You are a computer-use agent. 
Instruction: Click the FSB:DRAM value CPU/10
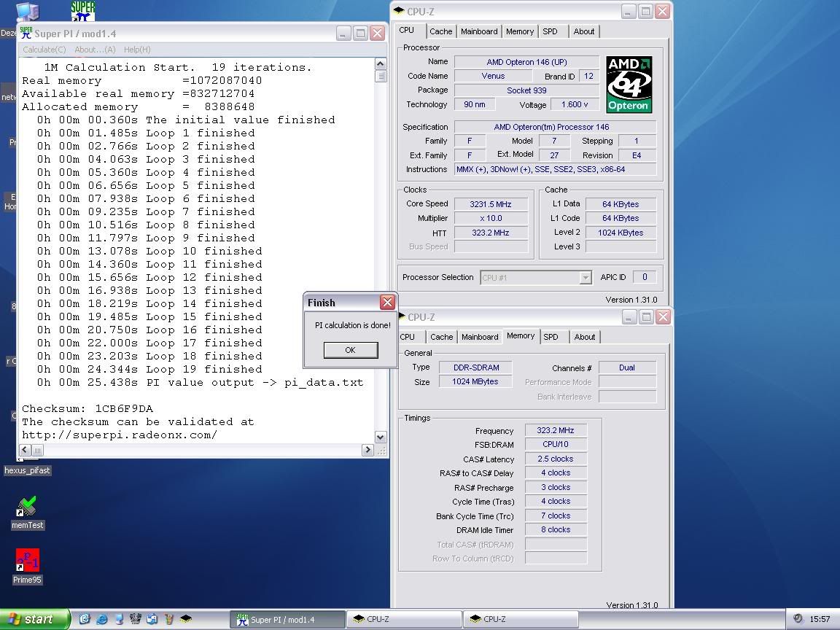tap(556, 444)
